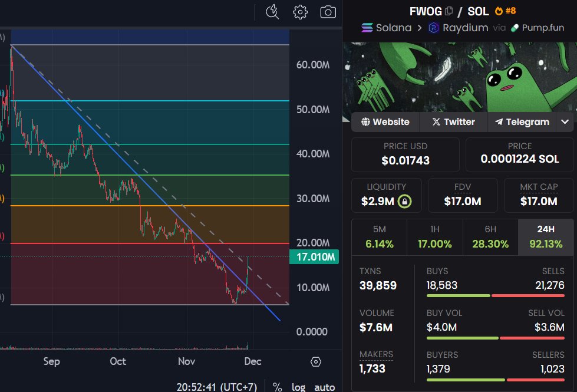
Task: Click the VOLUME $7.6M value
Action: [375, 327]
